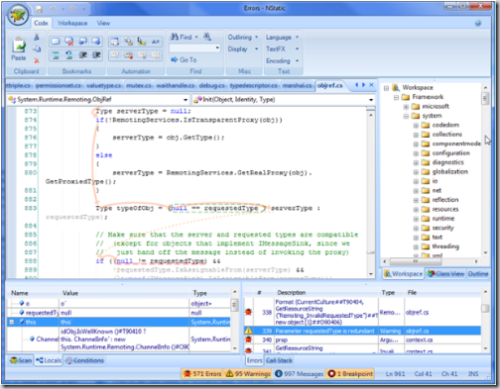Open the help icon in the ribbon corner
500x389 pixels.
(478, 23)
